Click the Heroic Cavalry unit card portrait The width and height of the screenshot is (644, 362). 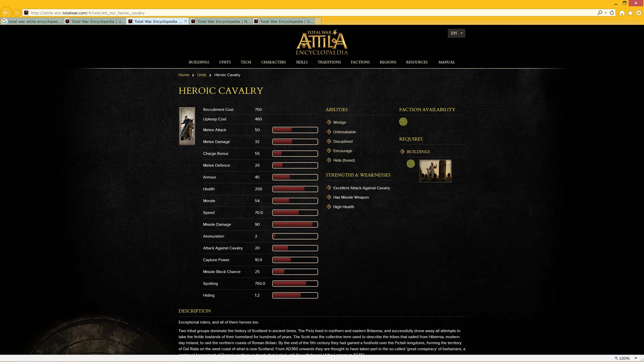(x=187, y=126)
